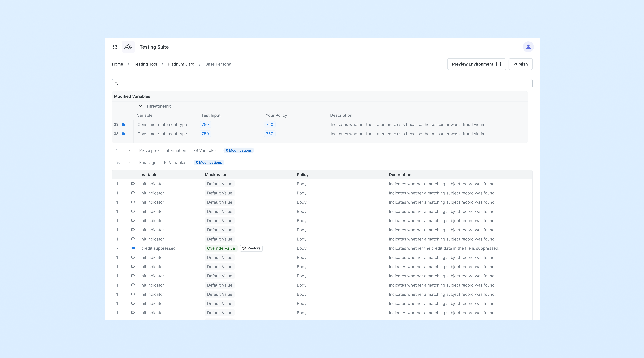Click the mountain logo icon

click(128, 47)
